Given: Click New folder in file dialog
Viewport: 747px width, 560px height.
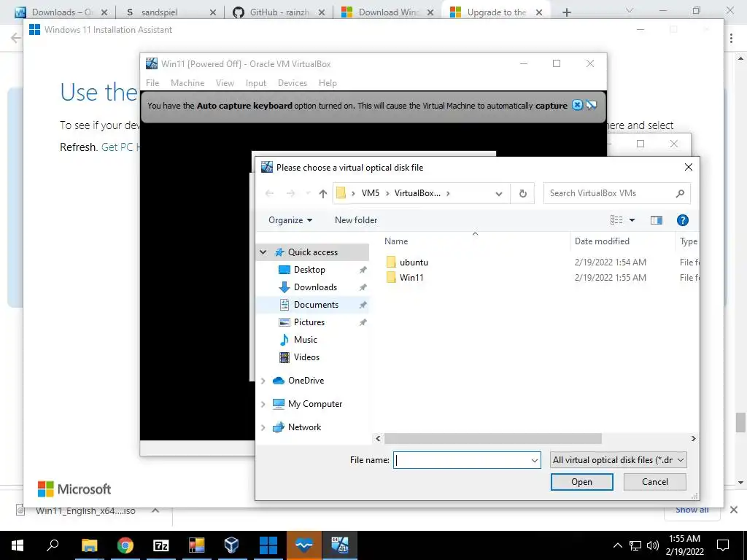Looking at the screenshot, I should tap(356, 220).
